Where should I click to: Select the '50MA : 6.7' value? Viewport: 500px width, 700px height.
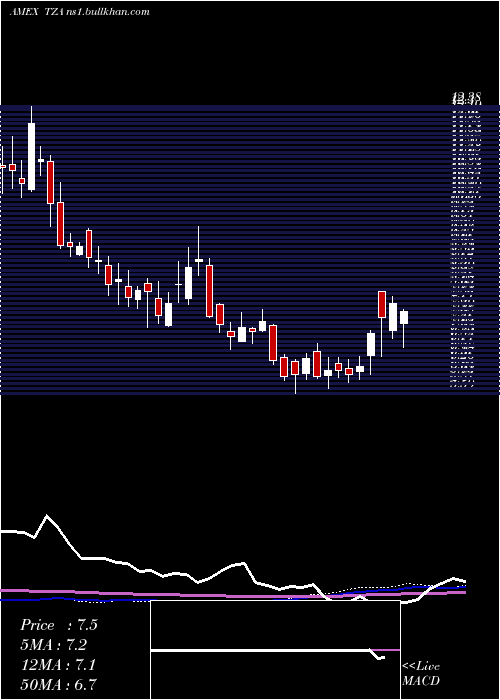point(58,684)
